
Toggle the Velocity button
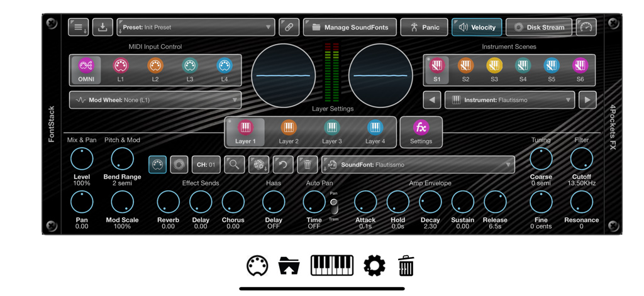click(477, 27)
